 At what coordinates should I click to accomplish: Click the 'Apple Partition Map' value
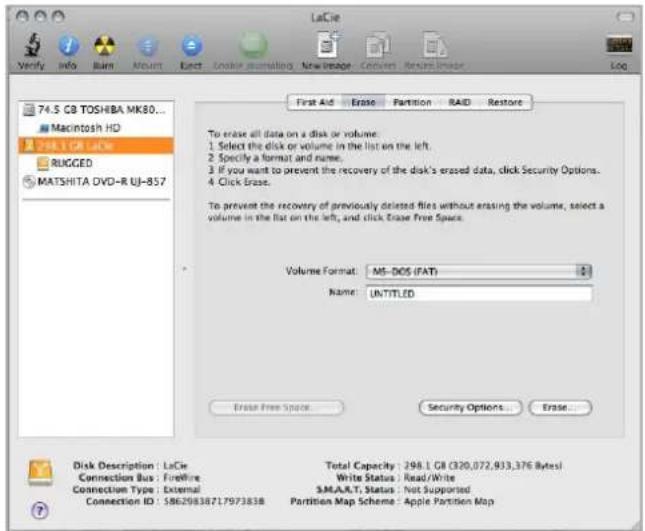448,501
